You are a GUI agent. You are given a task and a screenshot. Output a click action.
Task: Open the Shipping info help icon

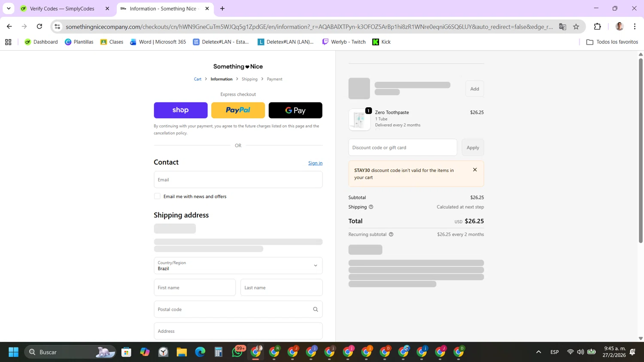pos(371,207)
